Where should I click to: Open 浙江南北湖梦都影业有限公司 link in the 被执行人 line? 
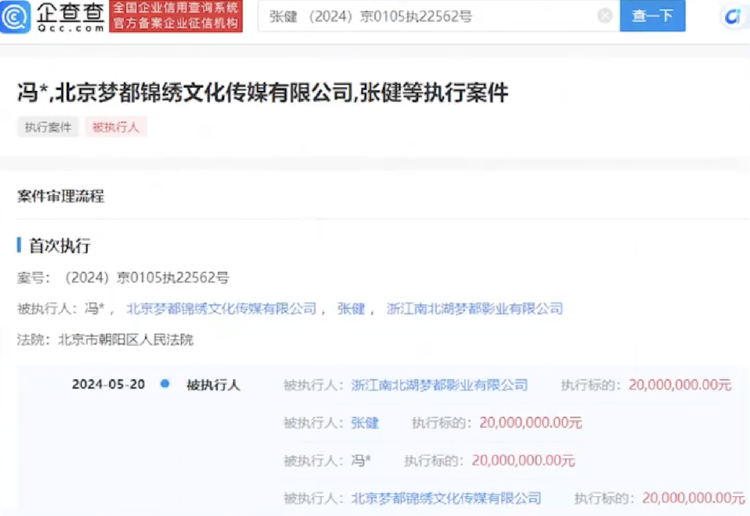474,308
